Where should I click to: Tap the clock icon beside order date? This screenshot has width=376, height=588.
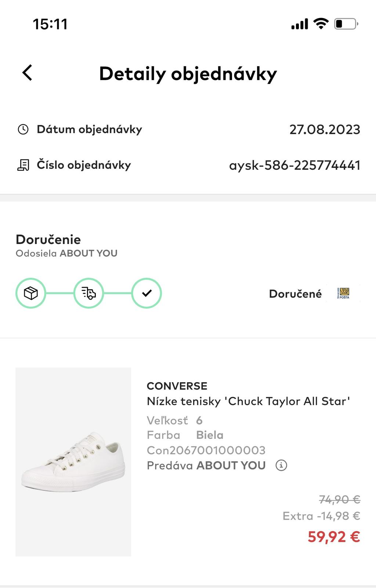(x=23, y=129)
